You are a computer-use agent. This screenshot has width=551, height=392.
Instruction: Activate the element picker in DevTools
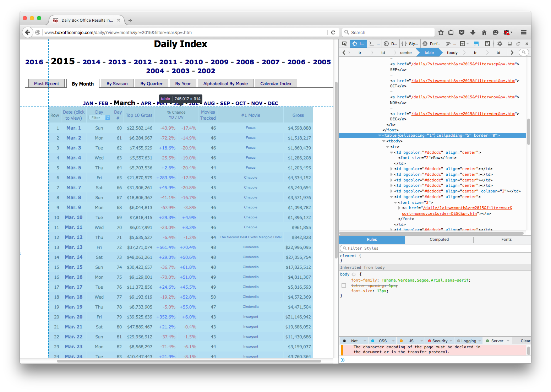tap(344, 44)
